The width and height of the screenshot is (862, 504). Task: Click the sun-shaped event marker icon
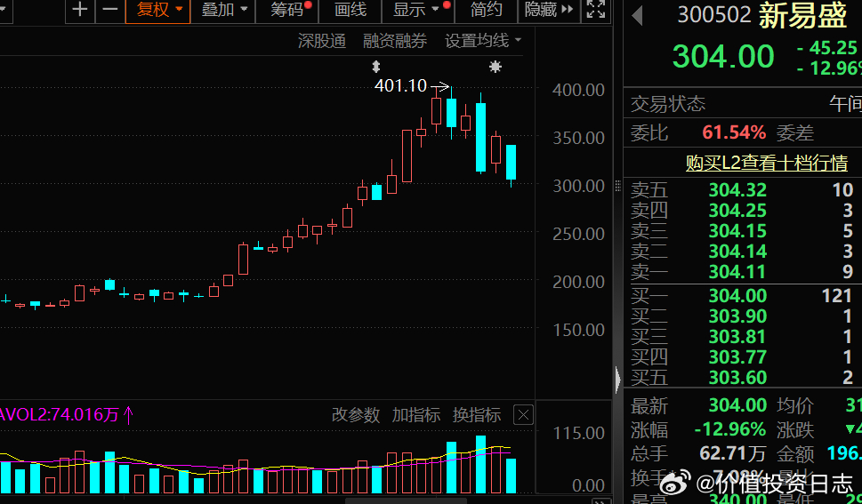(495, 67)
